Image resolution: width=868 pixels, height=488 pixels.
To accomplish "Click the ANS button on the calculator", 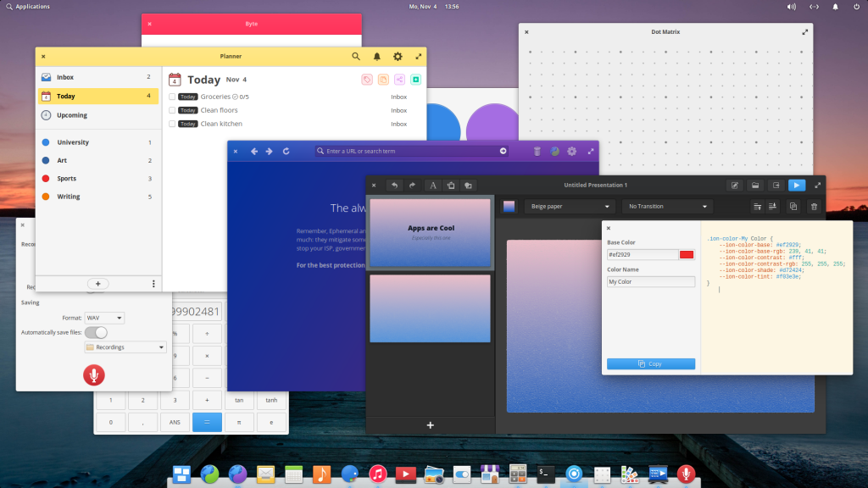I will tap(175, 422).
